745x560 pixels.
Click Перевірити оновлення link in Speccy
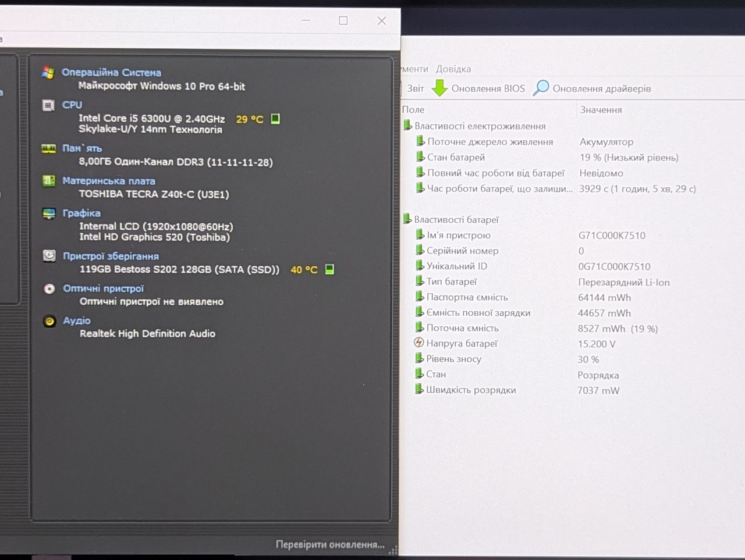tap(330, 545)
